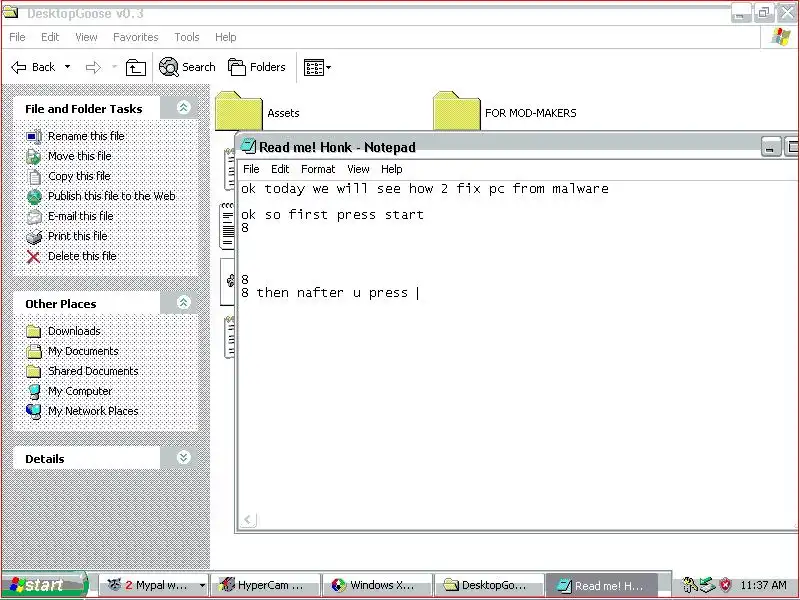This screenshot has width=800, height=600.
Task: Collapse the Other Places panel
Action: point(184,302)
